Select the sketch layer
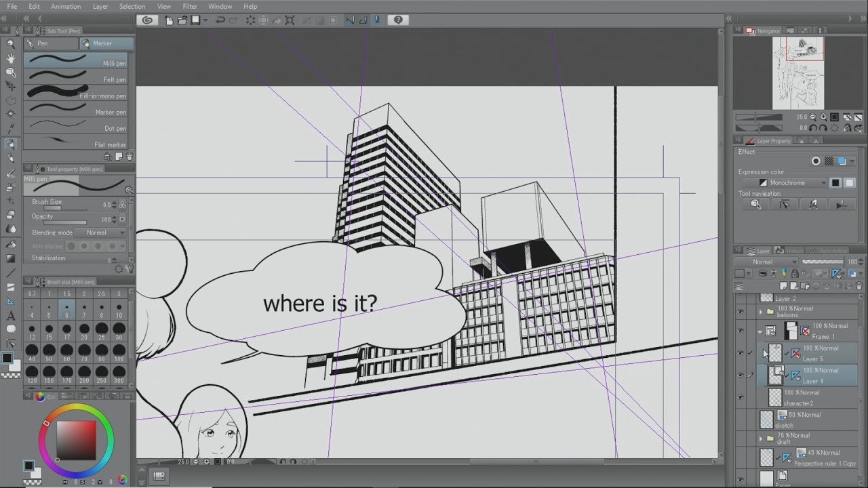The width and height of the screenshot is (868, 488). 808,420
